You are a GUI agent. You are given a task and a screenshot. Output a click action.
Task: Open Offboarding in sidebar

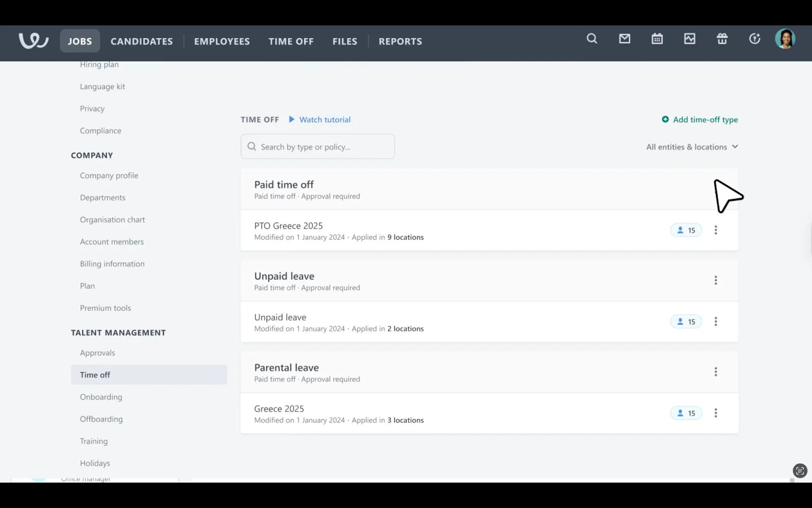(101, 419)
